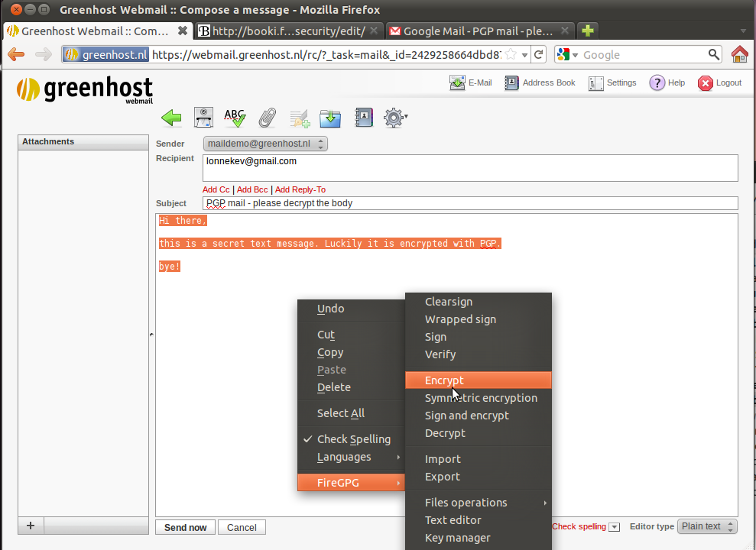
Task: Add a new attachment with plus button
Action: [x=31, y=526]
